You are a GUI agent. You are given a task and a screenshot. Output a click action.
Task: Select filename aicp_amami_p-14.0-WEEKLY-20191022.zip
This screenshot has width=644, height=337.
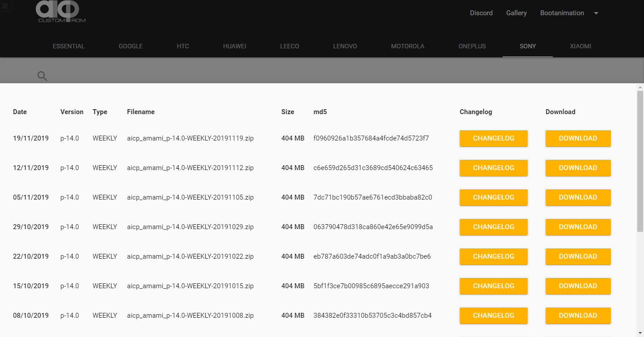190,256
